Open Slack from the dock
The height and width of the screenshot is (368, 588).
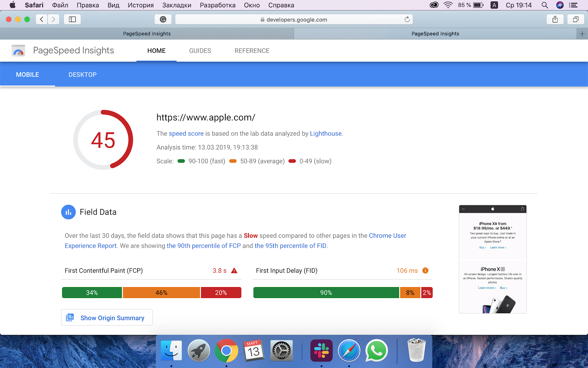(322, 351)
